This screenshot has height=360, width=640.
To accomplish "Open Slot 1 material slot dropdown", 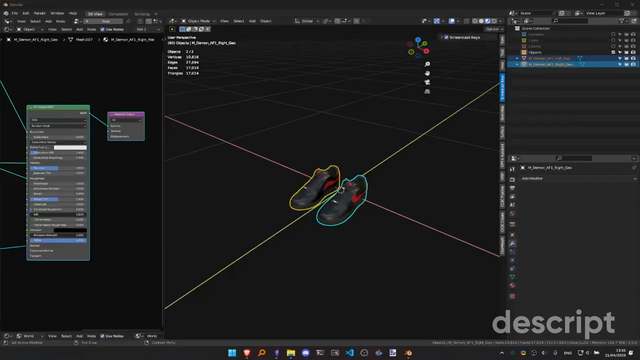I will 148,29.
